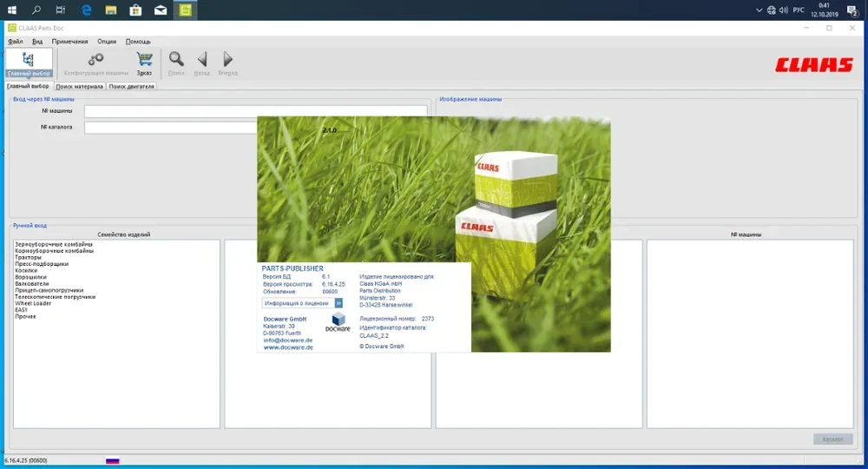
Task: Select Тракторы in product family list
Action: [x=28, y=257]
